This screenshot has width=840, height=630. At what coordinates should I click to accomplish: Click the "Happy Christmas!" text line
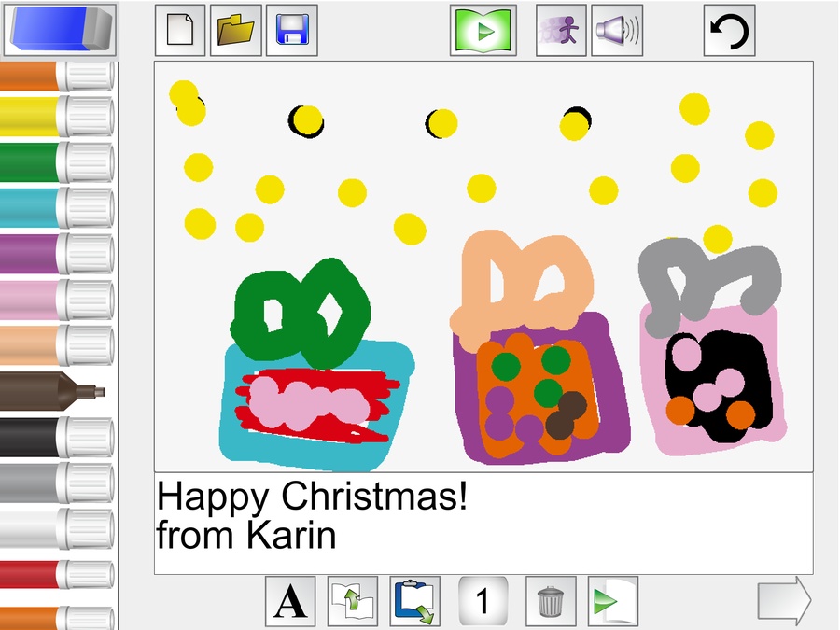[312, 497]
